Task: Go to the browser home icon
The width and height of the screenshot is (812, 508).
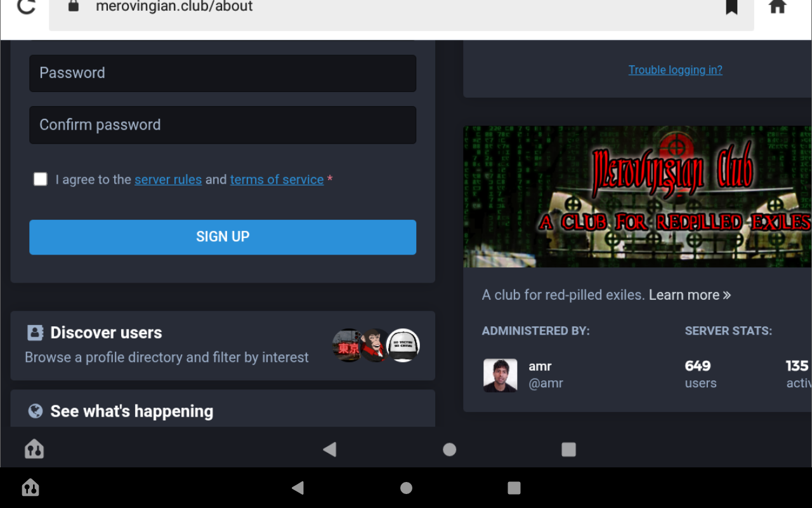Action: pyautogui.click(x=777, y=6)
